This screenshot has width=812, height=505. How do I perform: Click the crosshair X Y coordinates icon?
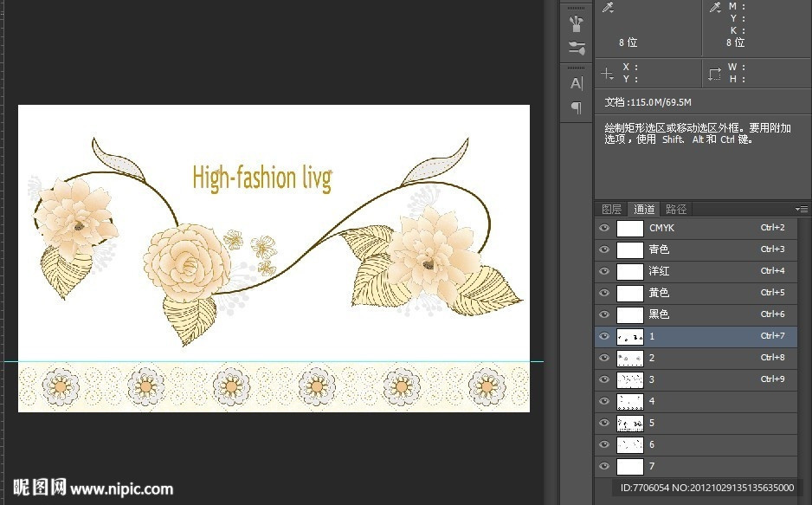pos(608,74)
